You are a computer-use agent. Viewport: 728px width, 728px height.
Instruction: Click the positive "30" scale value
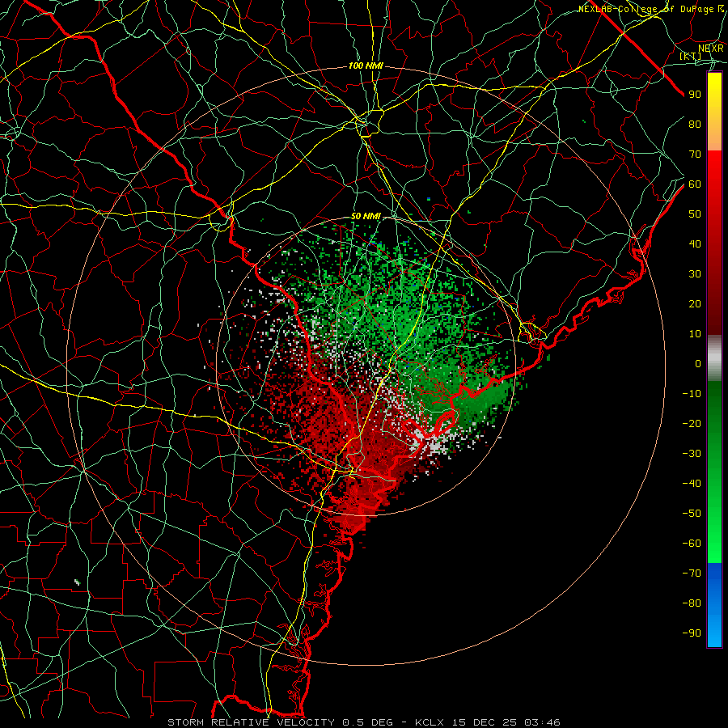(x=695, y=274)
